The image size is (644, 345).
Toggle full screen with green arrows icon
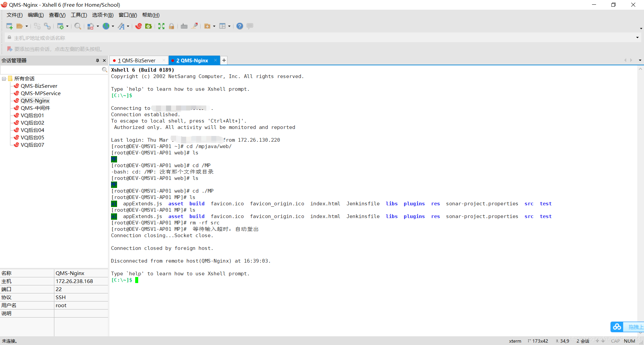[161, 26]
